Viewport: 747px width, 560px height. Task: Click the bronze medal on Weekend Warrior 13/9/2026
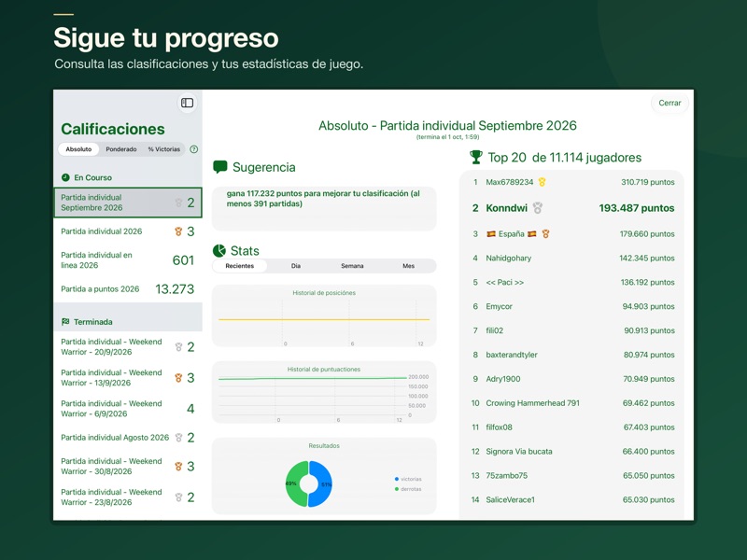coord(178,378)
